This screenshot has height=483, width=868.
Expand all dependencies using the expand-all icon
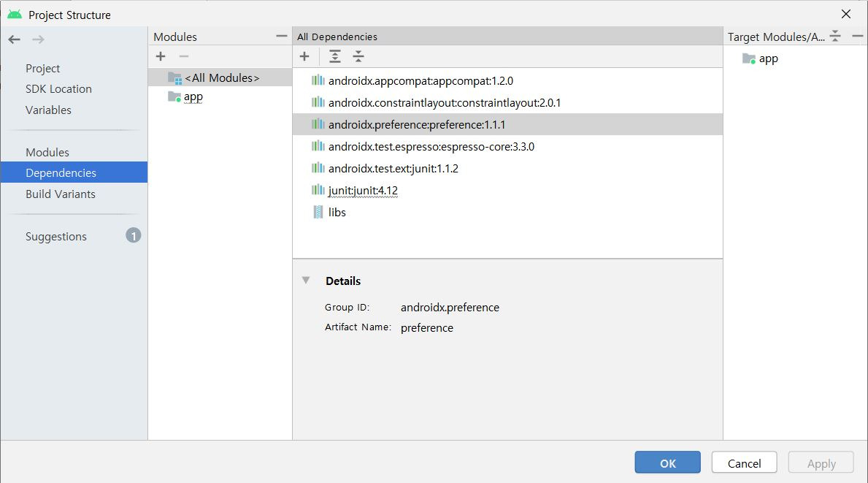334,56
